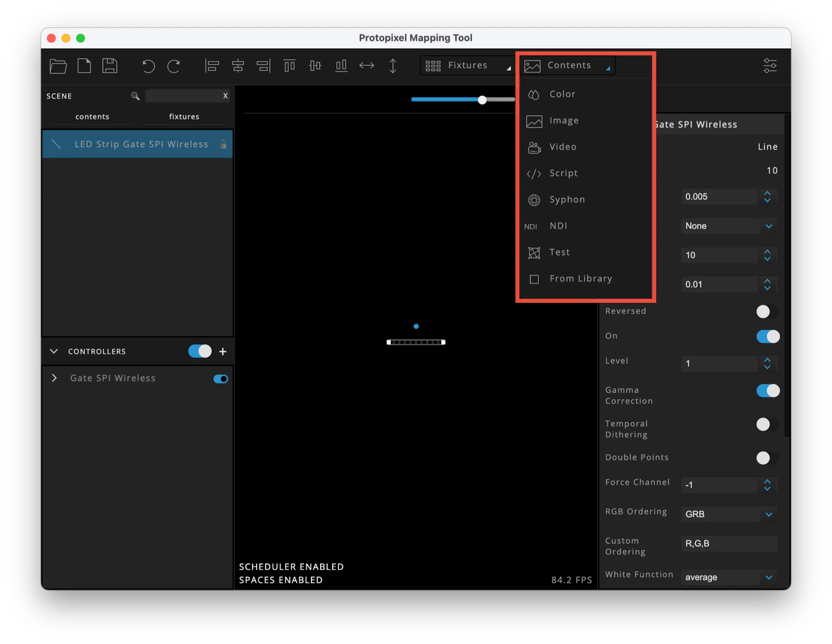Open the White Function dropdown
832x644 pixels.
click(729, 577)
